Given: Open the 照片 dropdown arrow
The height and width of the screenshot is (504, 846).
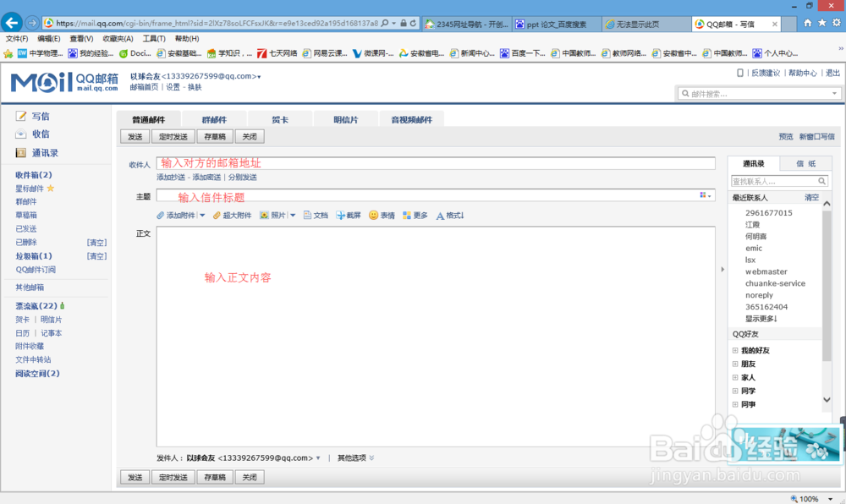Looking at the screenshot, I should (293, 215).
